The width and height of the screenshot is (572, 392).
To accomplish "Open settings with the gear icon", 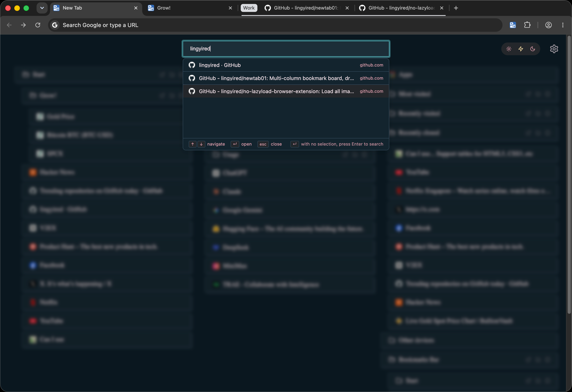I will 554,49.
